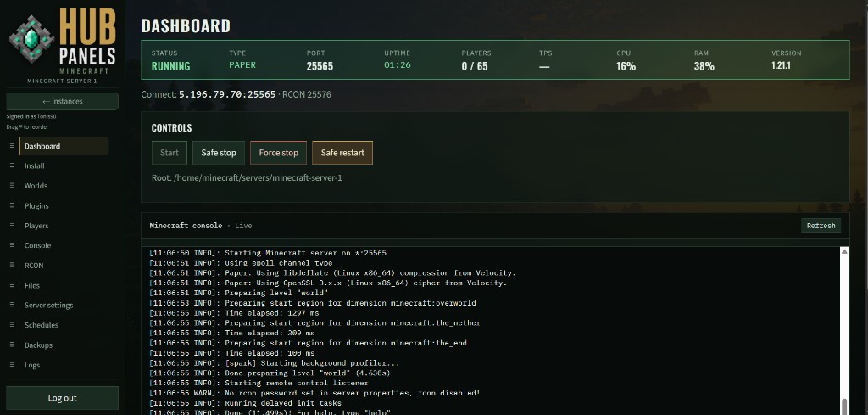
Task: Open the Dashboard page
Action: tap(64, 146)
